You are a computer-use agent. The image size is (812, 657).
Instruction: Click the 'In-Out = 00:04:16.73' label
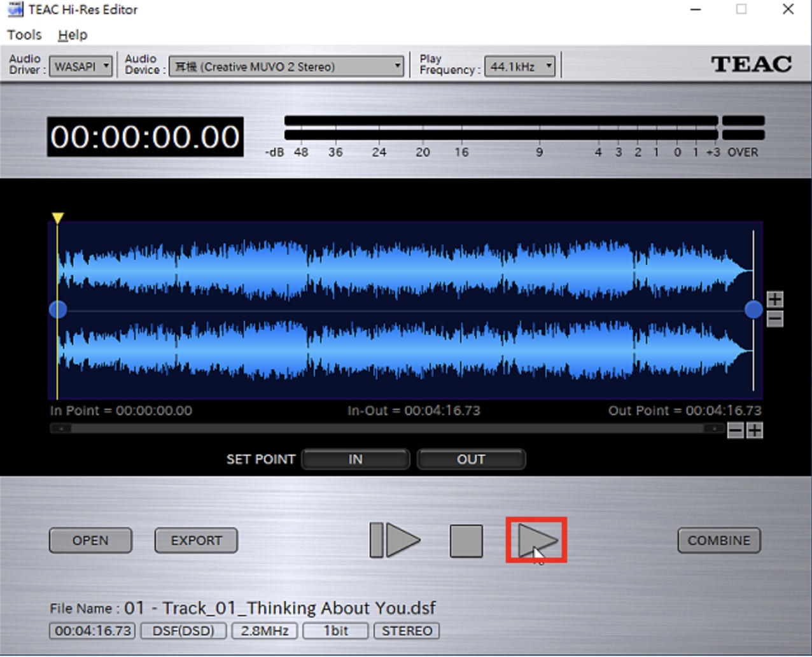tap(414, 411)
